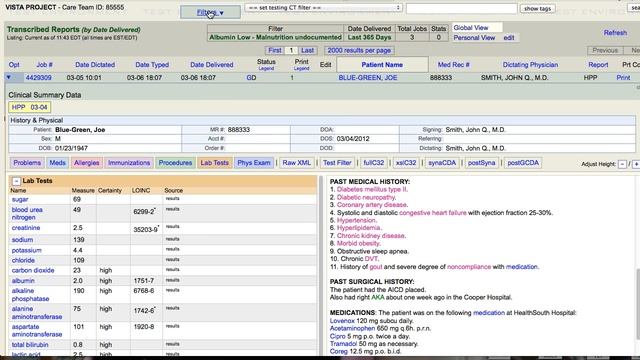The height and width of the screenshot is (360, 640).
Task: Sort by Dictating Physician column
Action: [x=530, y=64]
